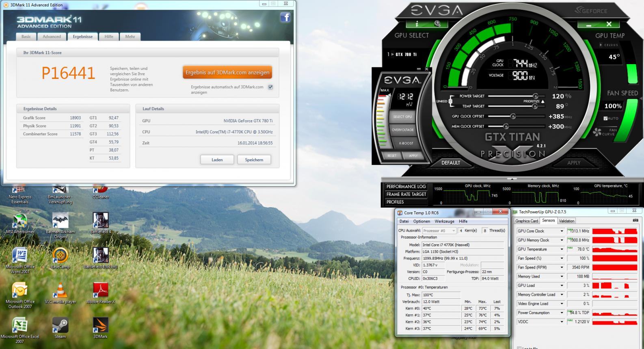
Task: Launch VLC media player shortcut
Action: coord(60,293)
